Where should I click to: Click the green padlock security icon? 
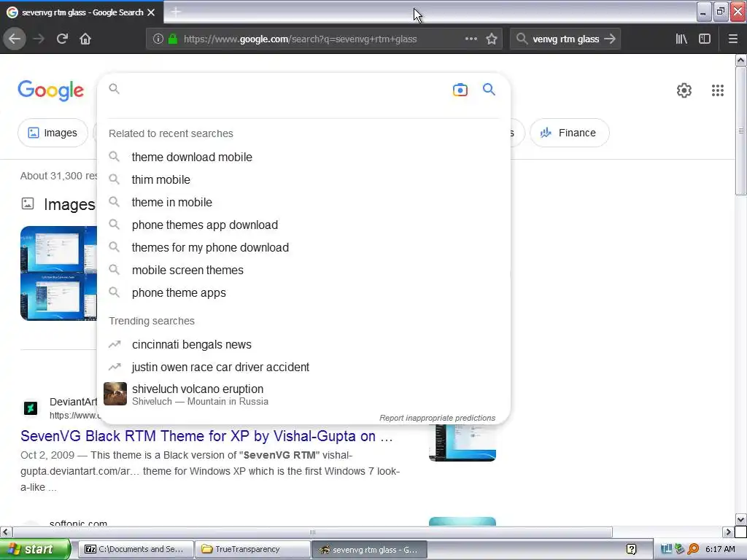[x=173, y=39]
